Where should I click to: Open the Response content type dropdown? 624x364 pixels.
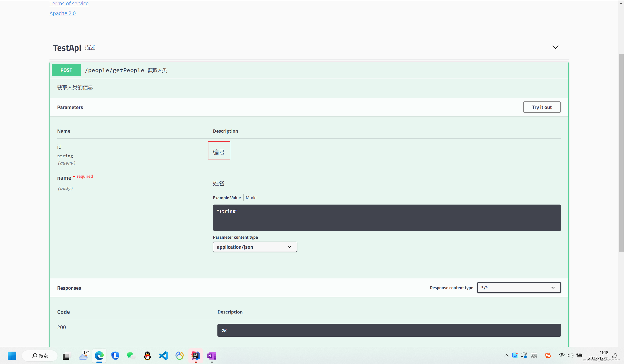518,287
